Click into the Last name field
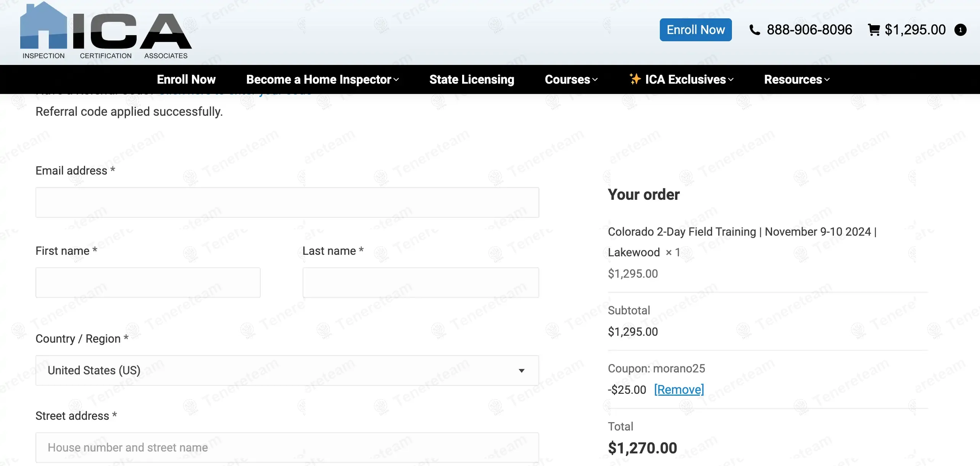The width and height of the screenshot is (980, 466). tap(421, 283)
